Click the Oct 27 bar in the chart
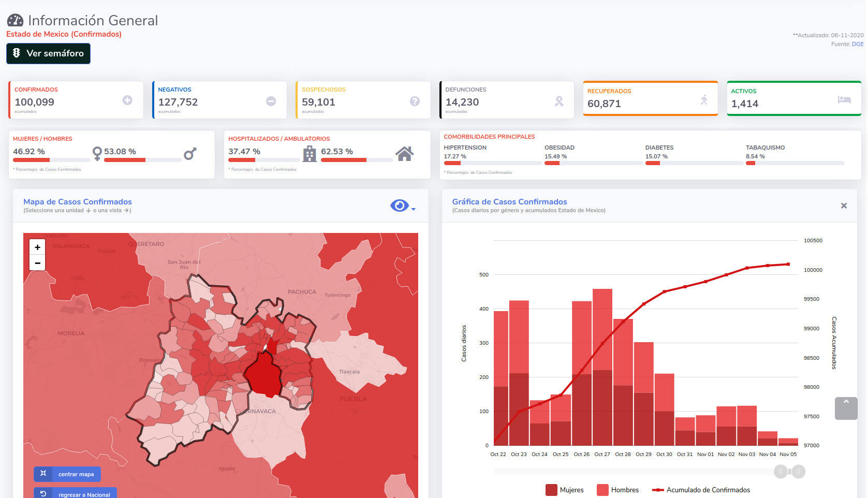 [602, 367]
